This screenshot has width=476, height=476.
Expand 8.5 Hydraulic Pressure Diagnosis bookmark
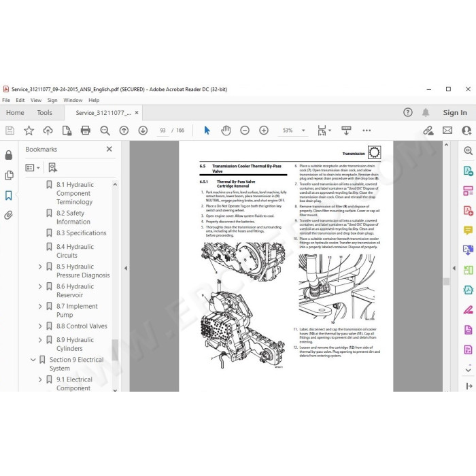(x=40, y=267)
